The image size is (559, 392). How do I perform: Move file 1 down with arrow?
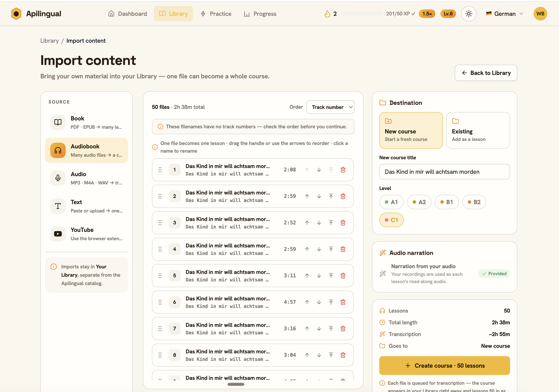(x=319, y=170)
